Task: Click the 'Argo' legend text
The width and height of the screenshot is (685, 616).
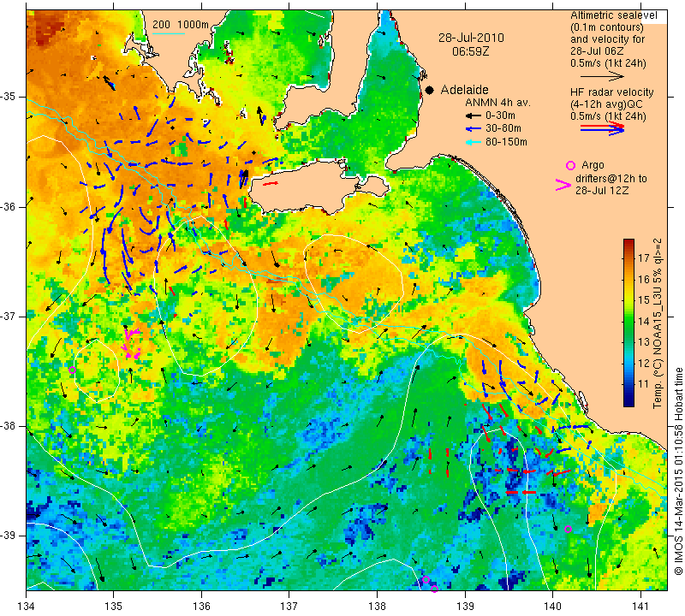Action: [x=593, y=165]
